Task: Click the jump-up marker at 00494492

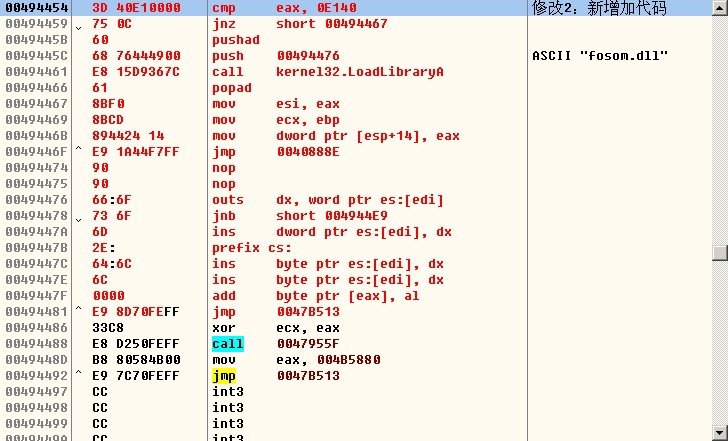Action: pos(78,372)
